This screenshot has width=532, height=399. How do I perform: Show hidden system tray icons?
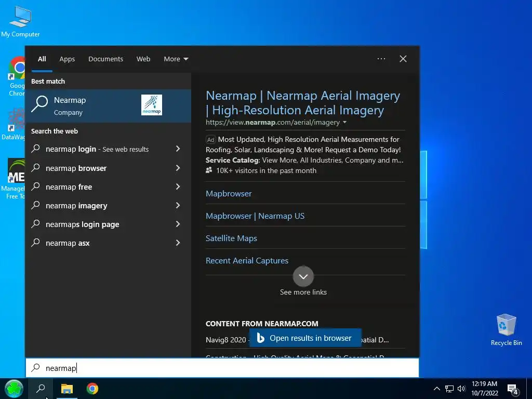437,389
